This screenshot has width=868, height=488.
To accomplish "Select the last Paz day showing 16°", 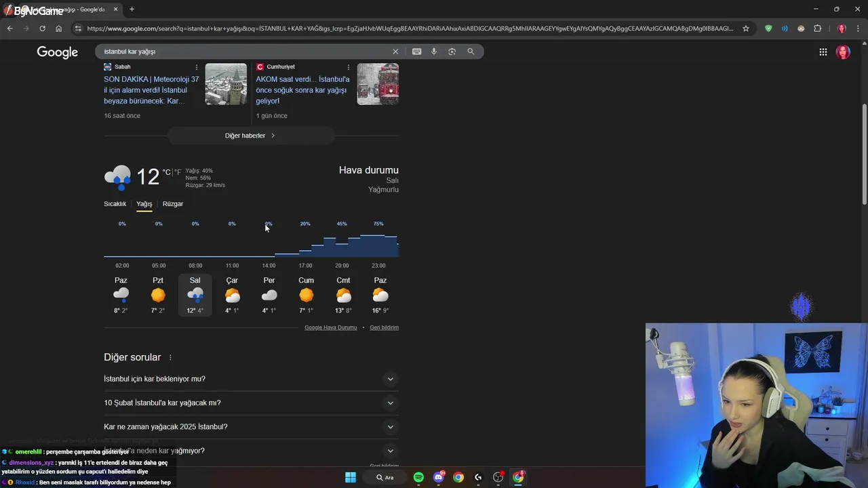I will (380, 296).
